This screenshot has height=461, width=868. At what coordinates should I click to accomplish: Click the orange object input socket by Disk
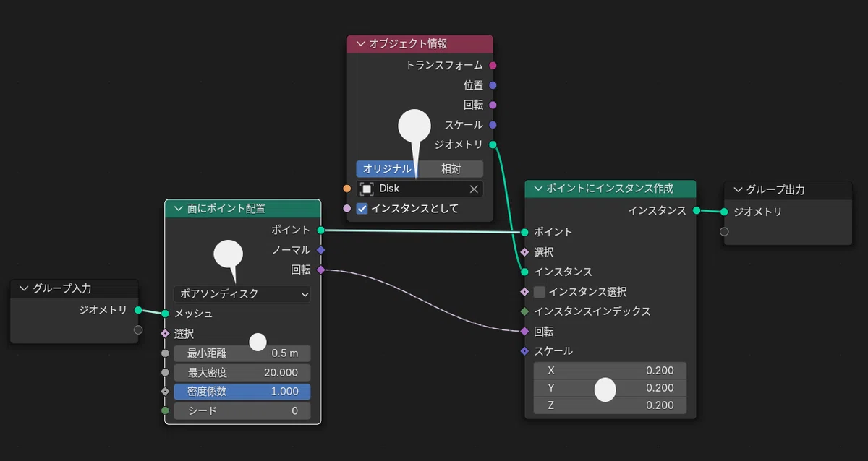[346, 189]
